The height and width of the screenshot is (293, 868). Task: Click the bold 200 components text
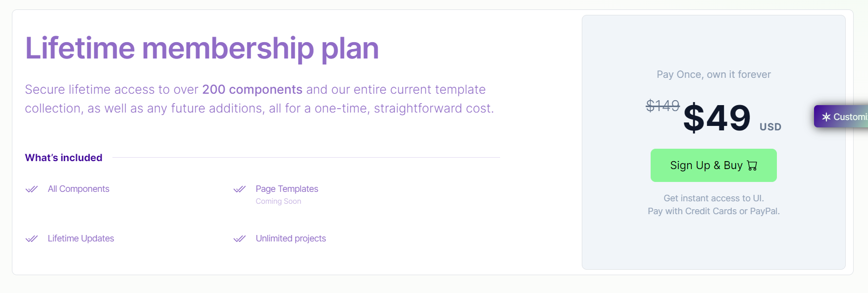click(x=252, y=89)
